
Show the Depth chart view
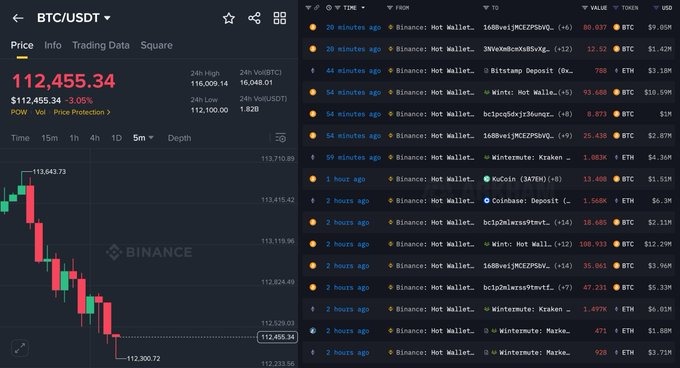pyautogui.click(x=179, y=138)
